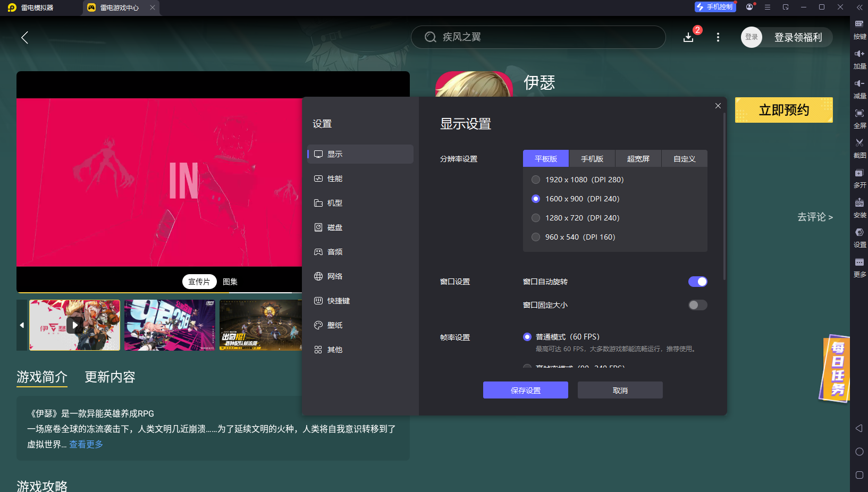The width and height of the screenshot is (868, 492).
Task: Close the 雷电游戏中心 tab
Action: 153,7
